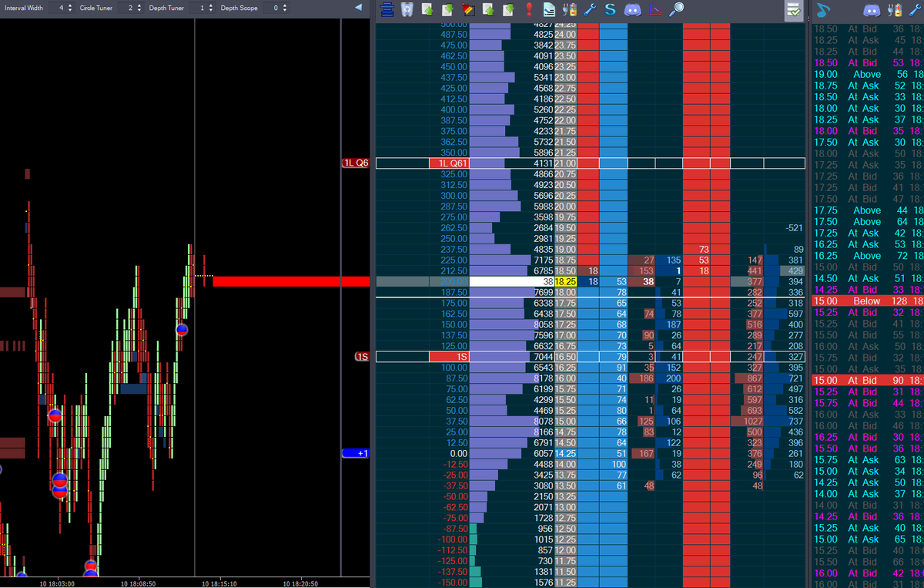The image size is (924, 588).
Task: Decrease the Circle Tuner value
Action: tap(140, 10)
